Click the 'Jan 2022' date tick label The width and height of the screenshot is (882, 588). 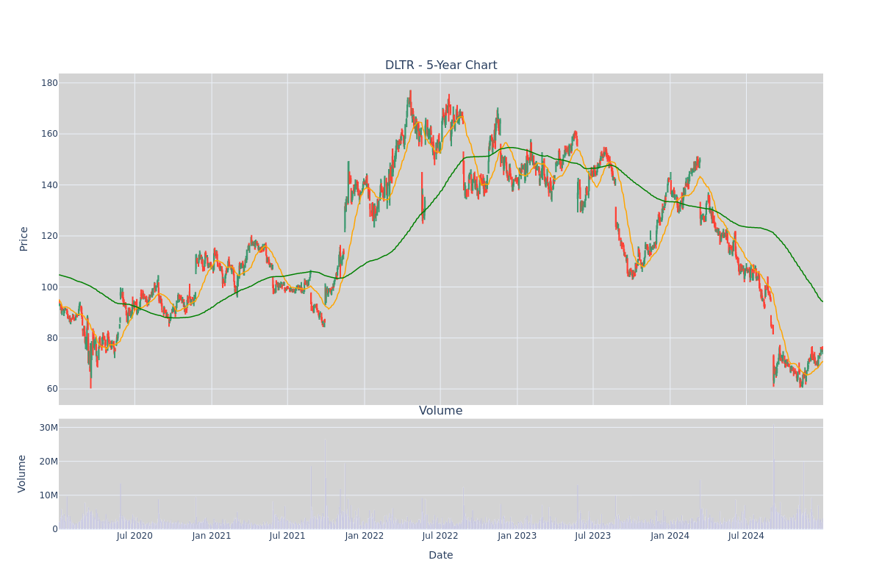click(x=365, y=536)
